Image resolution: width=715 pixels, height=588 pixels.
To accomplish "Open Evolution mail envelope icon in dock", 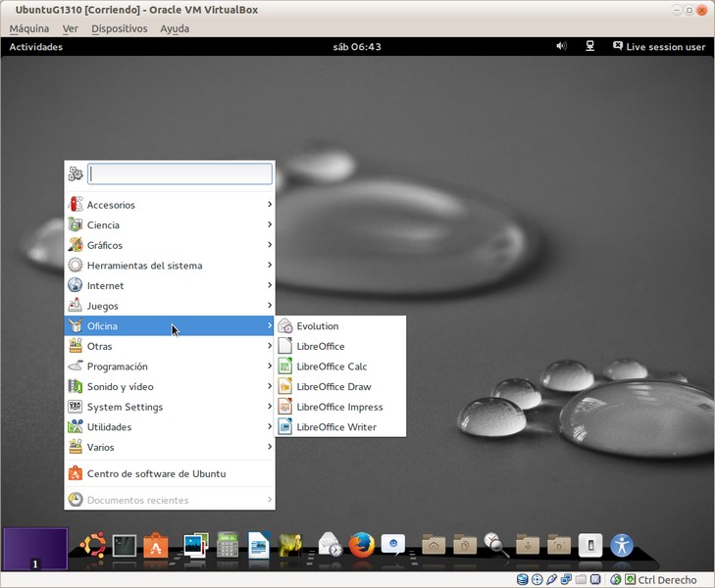I will coord(330,544).
